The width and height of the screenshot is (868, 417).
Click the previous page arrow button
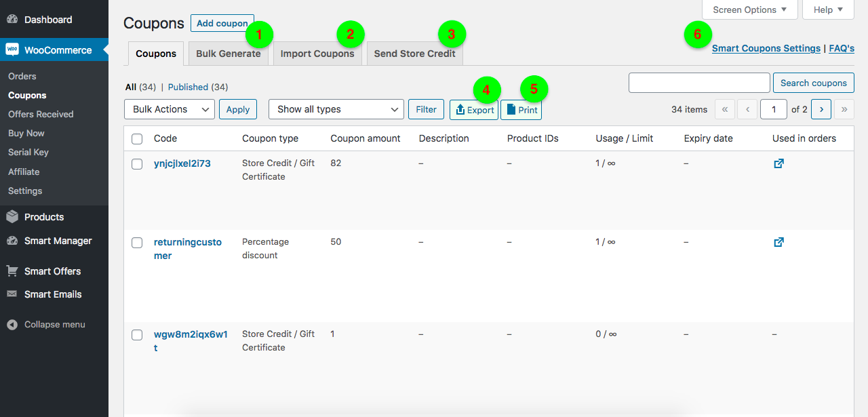(x=748, y=109)
